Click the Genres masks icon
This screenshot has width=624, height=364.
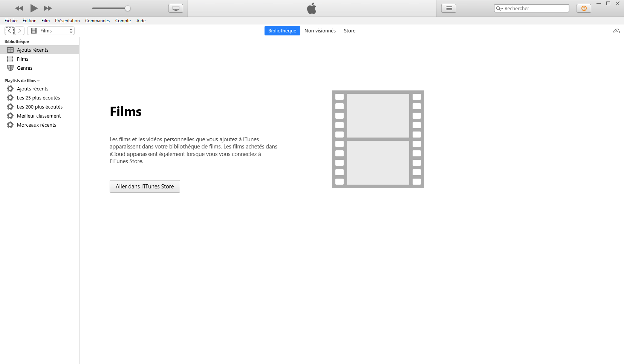[10, 68]
